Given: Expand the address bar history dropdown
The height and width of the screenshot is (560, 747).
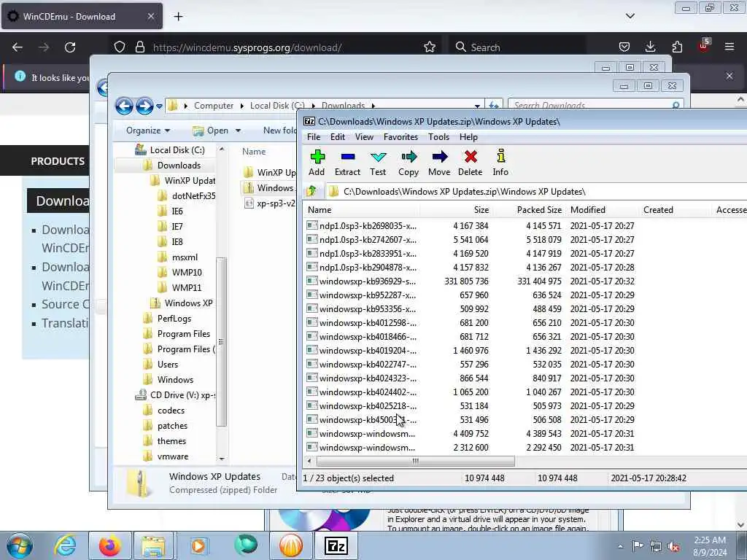Looking at the screenshot, I should [x=477, y=106].
